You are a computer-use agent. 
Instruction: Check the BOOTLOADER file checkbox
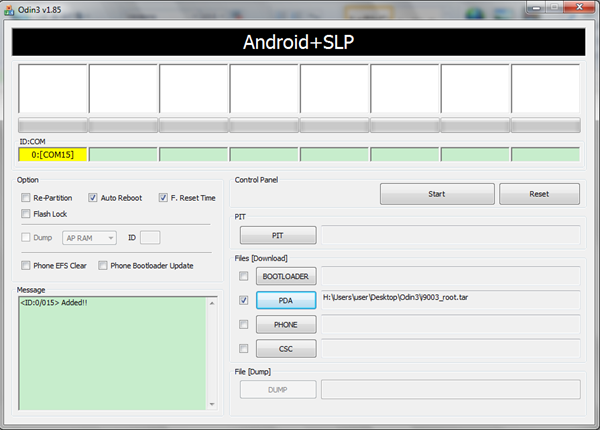pos(243,276)
